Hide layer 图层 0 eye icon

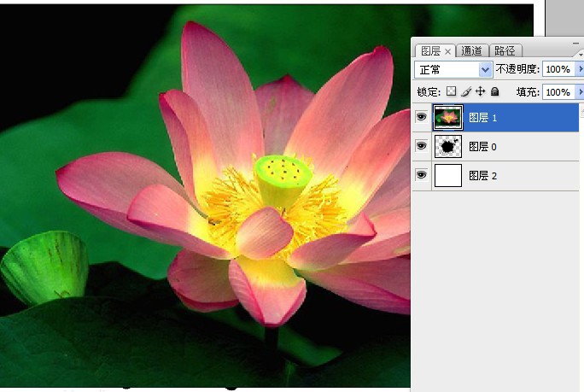[421, 146]
